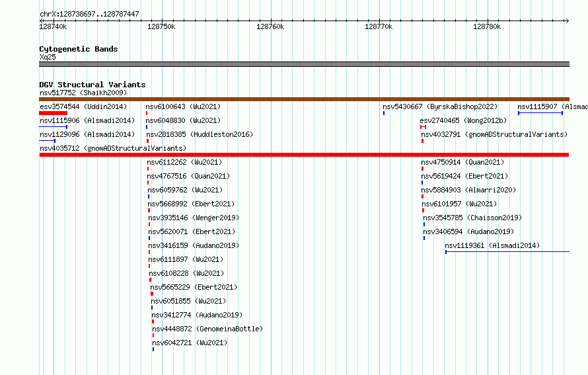Click the DGV Structural Variants track title
The height and width of the screenshot is (375, 588).
[x=92, y=85]
